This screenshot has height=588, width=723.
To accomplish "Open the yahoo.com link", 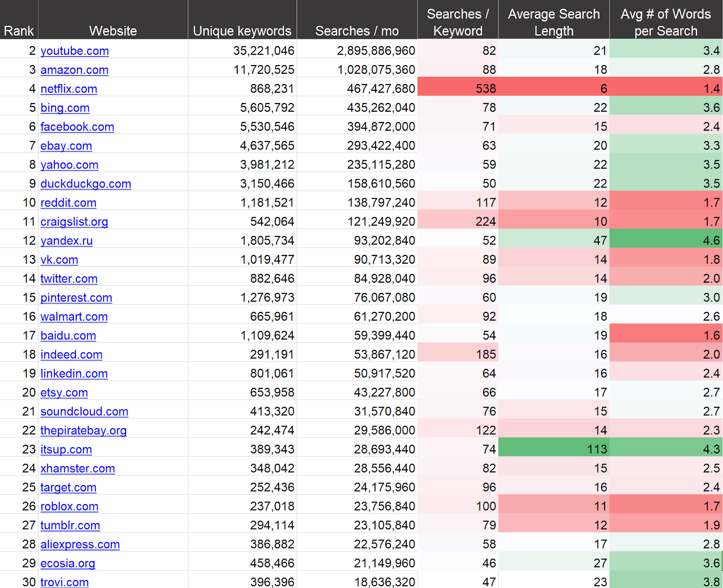I will pos(70,165).
